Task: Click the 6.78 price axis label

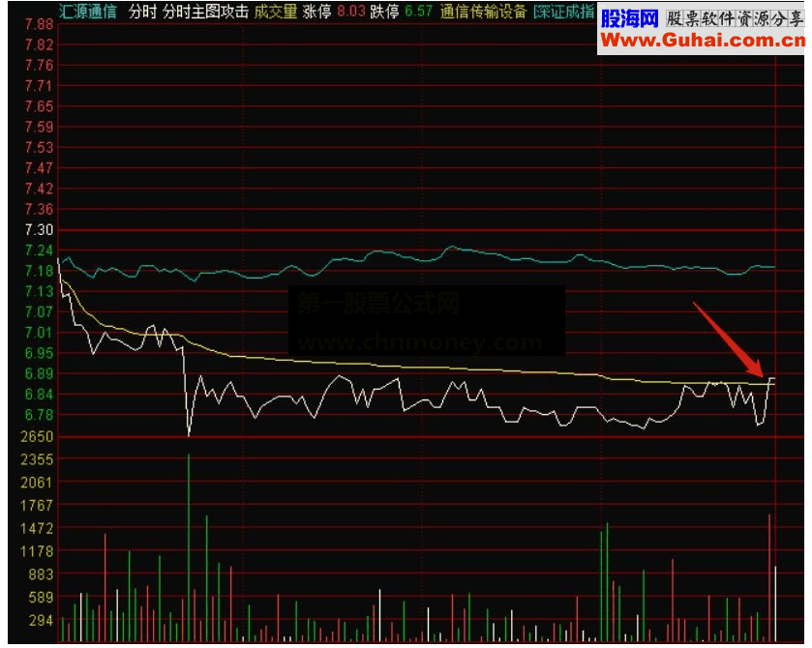Action: point(39,415)
